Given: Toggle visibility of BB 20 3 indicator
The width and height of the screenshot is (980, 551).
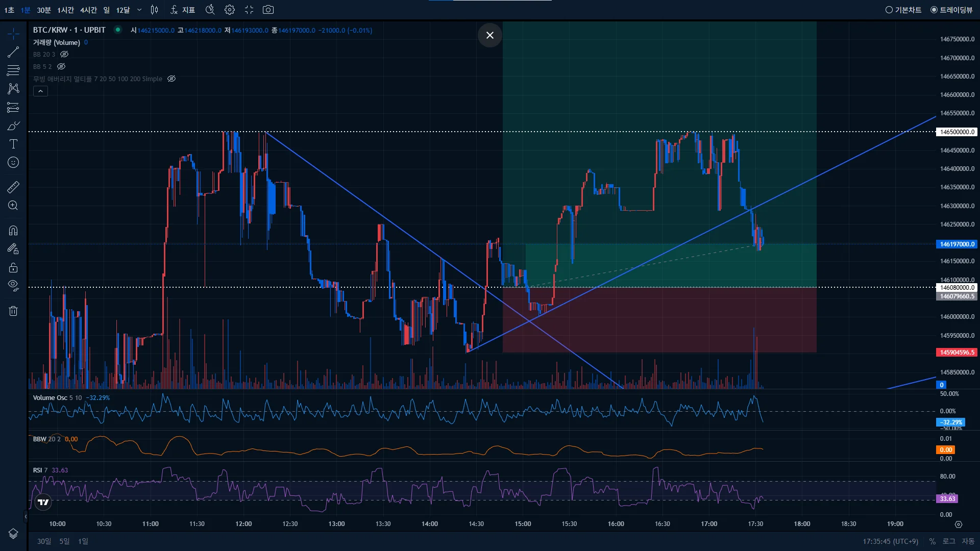Looking at the screenshot, I should (64, 54).
